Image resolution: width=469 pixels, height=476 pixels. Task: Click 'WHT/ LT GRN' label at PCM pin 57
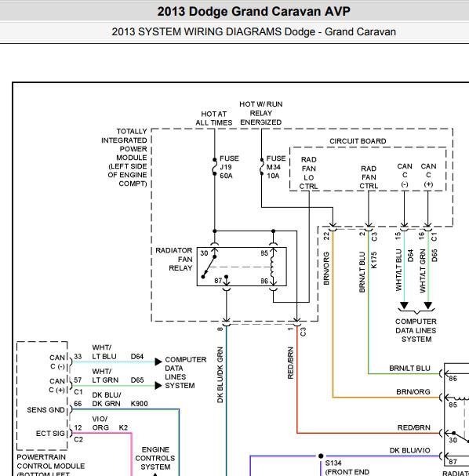105,376
